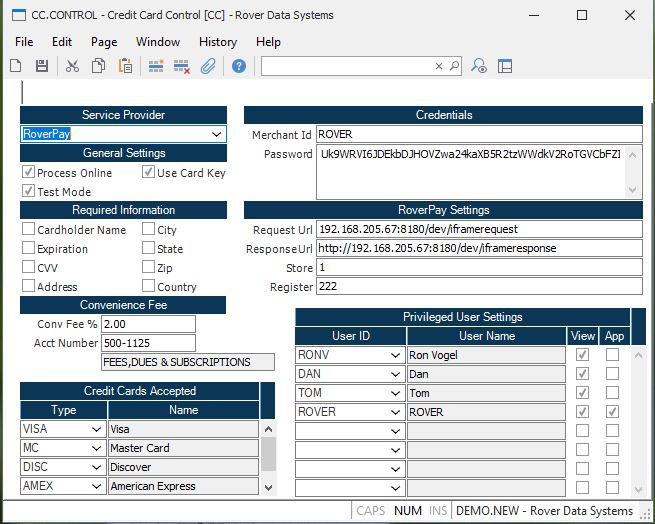This screenshot has width=655, height=524.
Task: Click the Merchant Id input field
Action: click(x=478, y=135)
